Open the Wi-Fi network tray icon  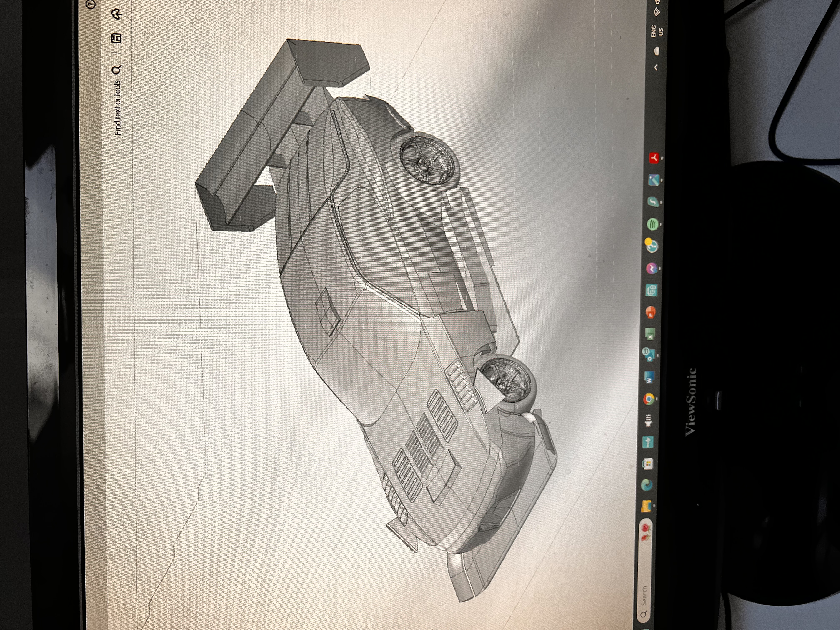pos(657,11)
